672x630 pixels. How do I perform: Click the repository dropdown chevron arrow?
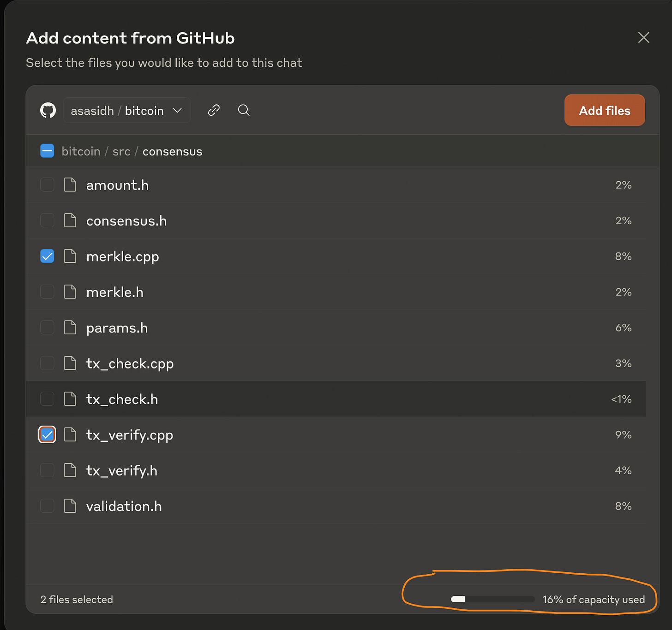(x=177, y=111)
